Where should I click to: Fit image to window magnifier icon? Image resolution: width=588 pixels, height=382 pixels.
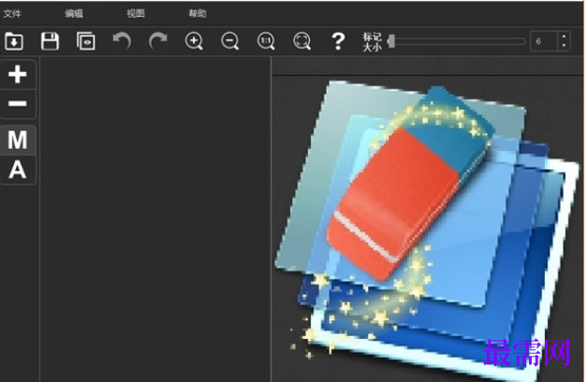coord(301,41)
